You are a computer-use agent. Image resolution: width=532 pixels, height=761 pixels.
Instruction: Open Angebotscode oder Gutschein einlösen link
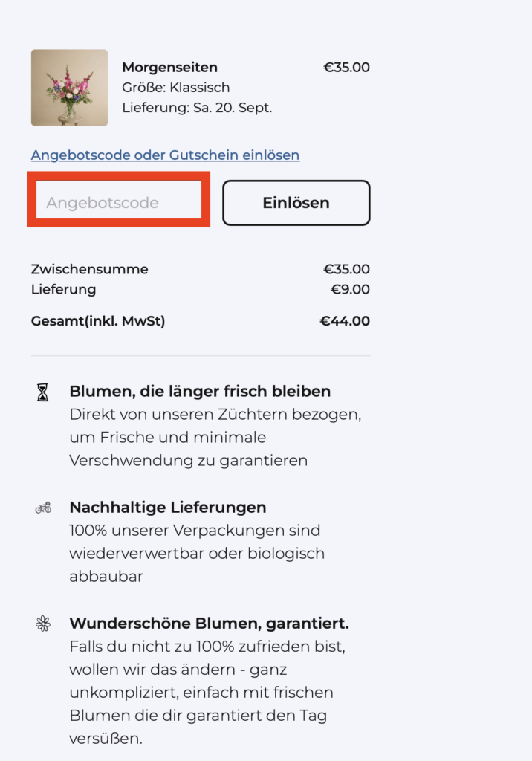pos(165,155)
